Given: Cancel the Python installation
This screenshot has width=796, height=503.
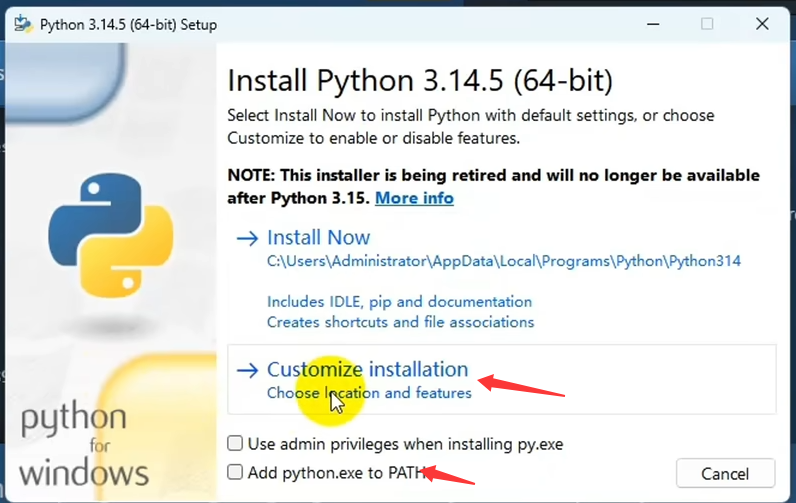Looking at the screenshot, I should coord(725,474).
